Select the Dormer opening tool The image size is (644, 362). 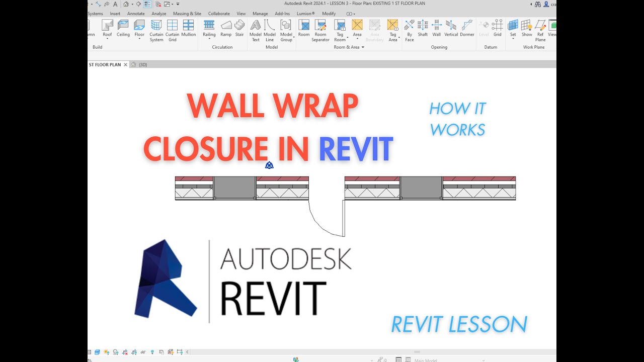(467, 28)
